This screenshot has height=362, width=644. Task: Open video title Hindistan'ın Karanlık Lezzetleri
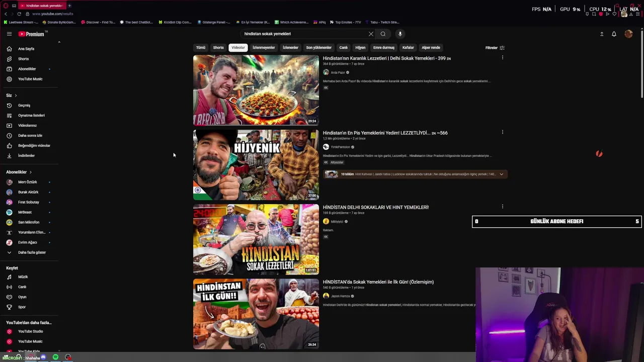(386, 58)
